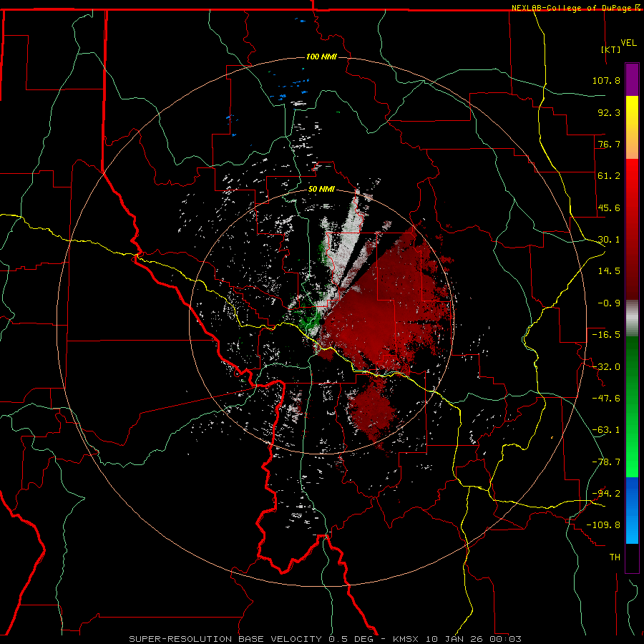Click the 30.1 velocity scale value
Viewport: 644px width, 644px height.
[x=609, y=240]
